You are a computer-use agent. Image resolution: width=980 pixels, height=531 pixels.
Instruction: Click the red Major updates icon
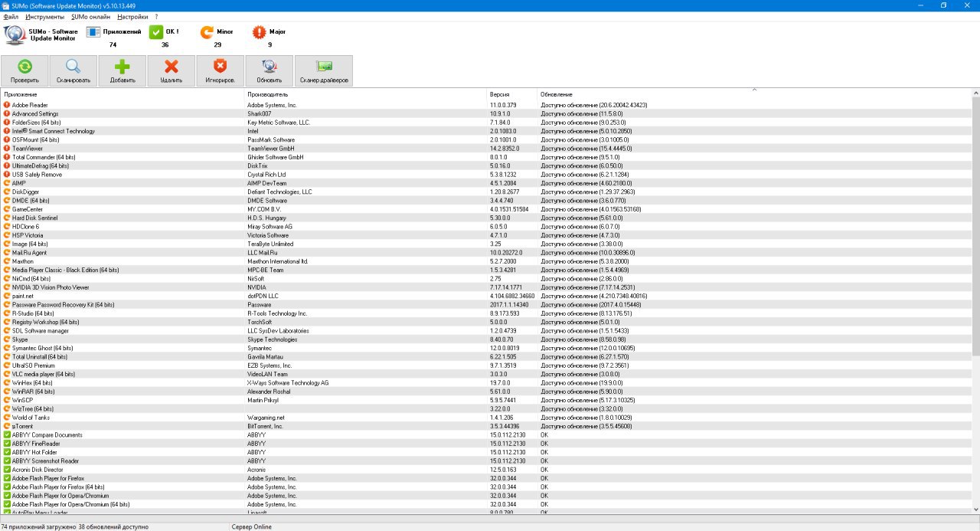tap(259, 32)
